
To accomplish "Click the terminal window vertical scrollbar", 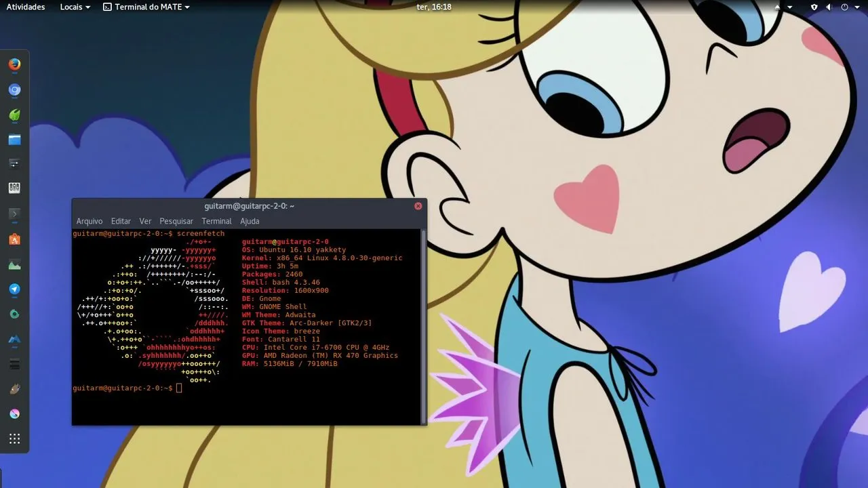I will (425, 326).
